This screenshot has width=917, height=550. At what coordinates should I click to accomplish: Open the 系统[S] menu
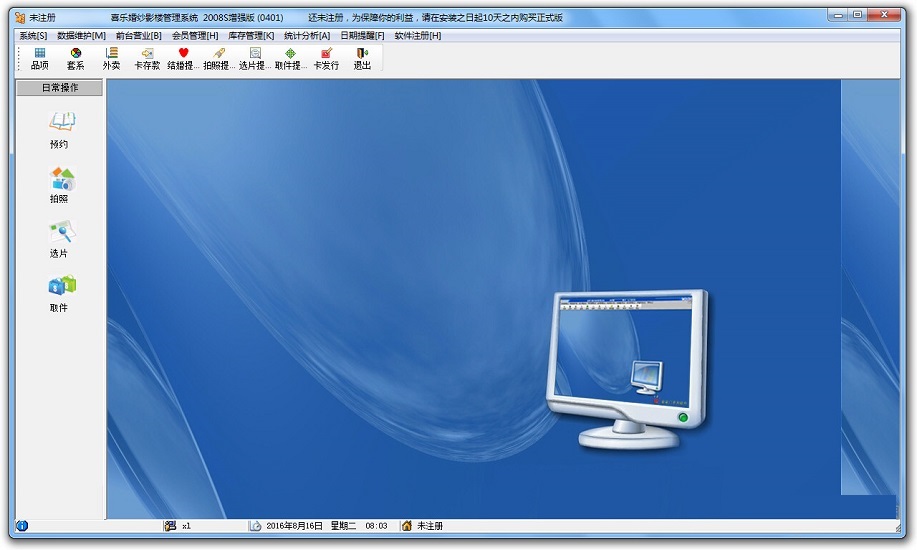coord(33,36)
